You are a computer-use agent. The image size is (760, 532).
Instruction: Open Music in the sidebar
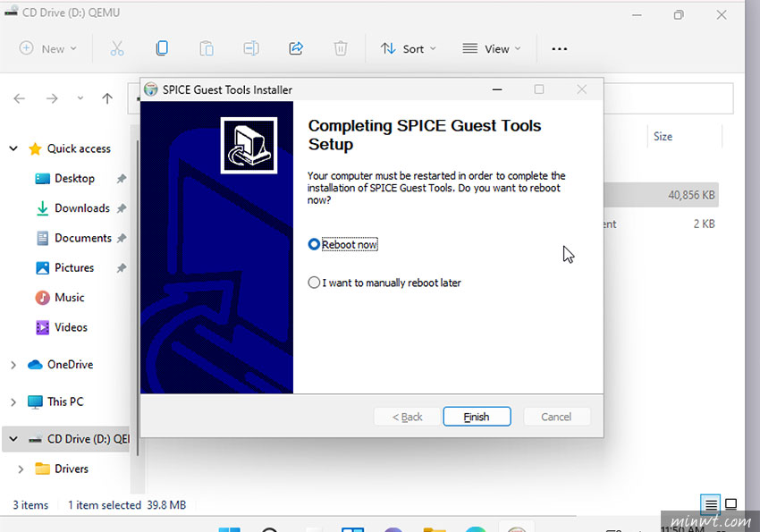click(x=70, y=298)
